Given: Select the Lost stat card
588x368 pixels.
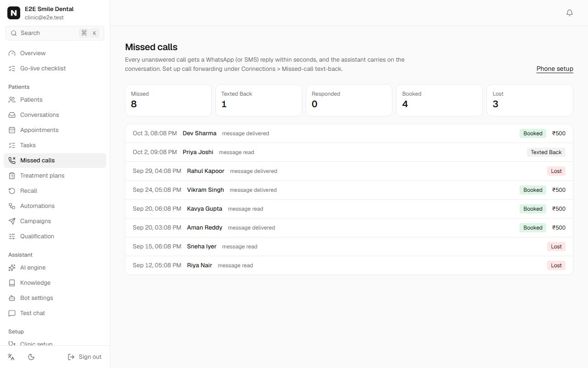Looking at the screenshot, I should [x=530, y=100].
